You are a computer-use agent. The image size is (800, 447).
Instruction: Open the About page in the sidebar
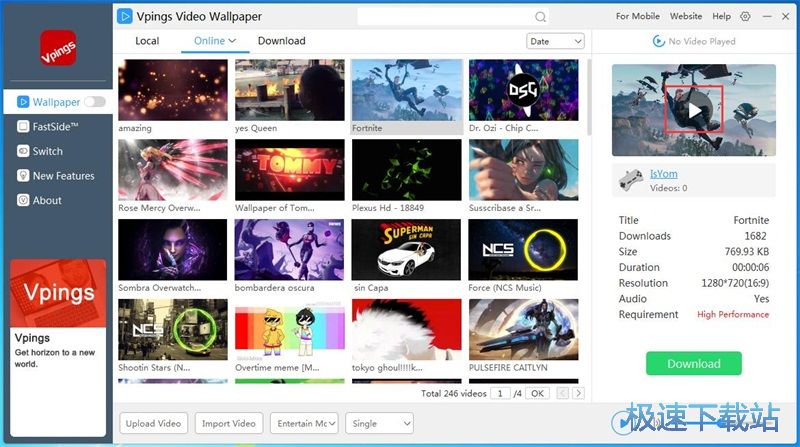[47, 200]
